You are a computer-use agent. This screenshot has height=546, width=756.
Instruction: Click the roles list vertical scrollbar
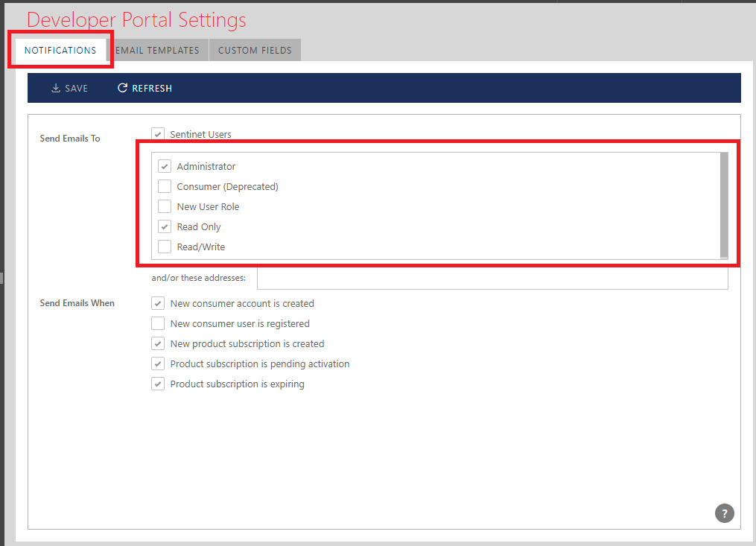(x=724, y=205)
